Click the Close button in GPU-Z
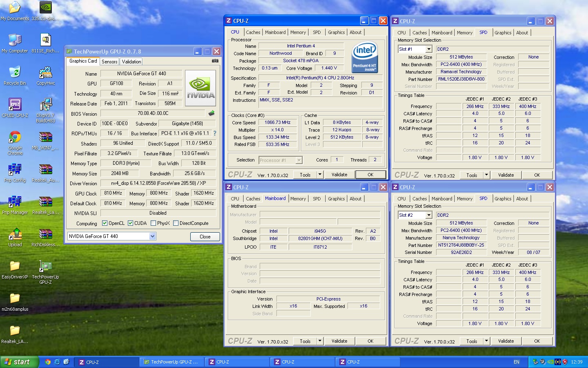Screen dimensions: 588x368 [x=205, y=237]
